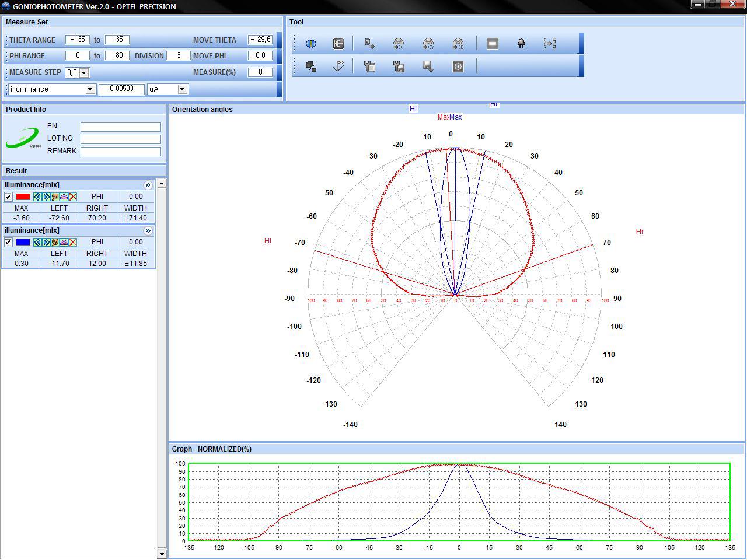The width and height of the screenshot is (747, 560).
Task: Click the stop (minus bar) icon
Action: click(x=493, y=44)
